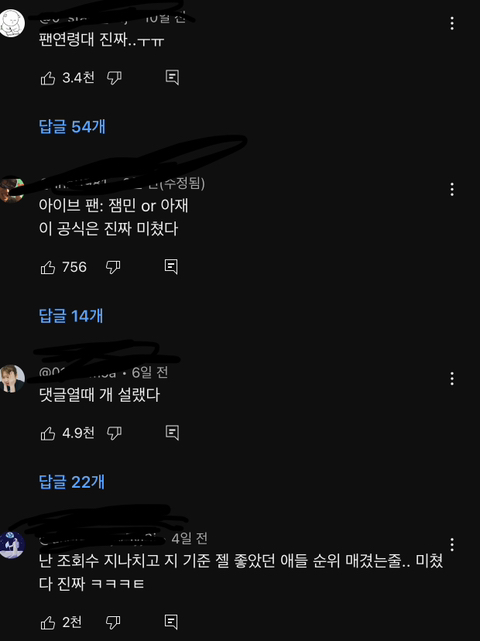The height and width of the screenshot is (641, 480).
Task: Dislike the '팬연령대 진짜' comment
Action: [114, 78]
